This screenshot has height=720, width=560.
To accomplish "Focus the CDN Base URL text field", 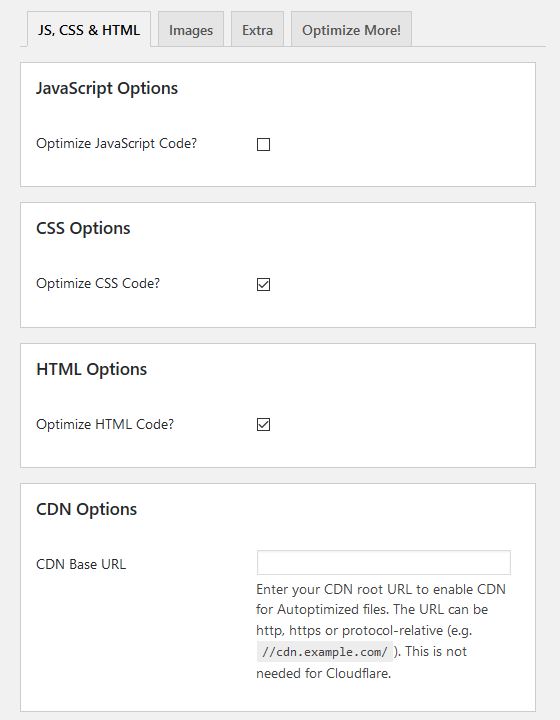I will tap(384, 562).
